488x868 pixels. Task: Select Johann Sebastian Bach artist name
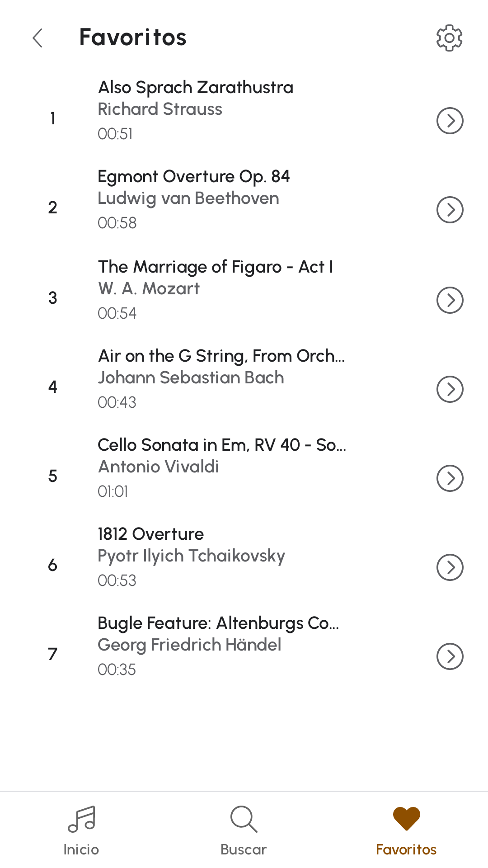coord(191,377)
